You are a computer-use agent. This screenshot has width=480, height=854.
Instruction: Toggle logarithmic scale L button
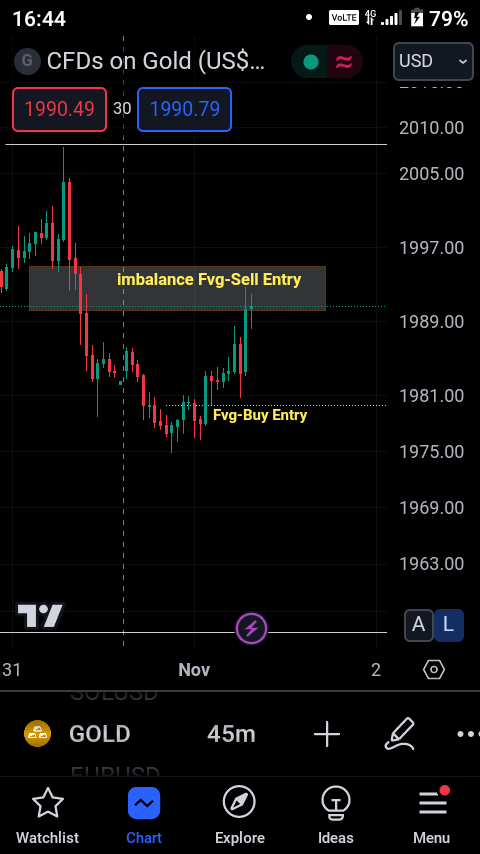tap(449, 625)
